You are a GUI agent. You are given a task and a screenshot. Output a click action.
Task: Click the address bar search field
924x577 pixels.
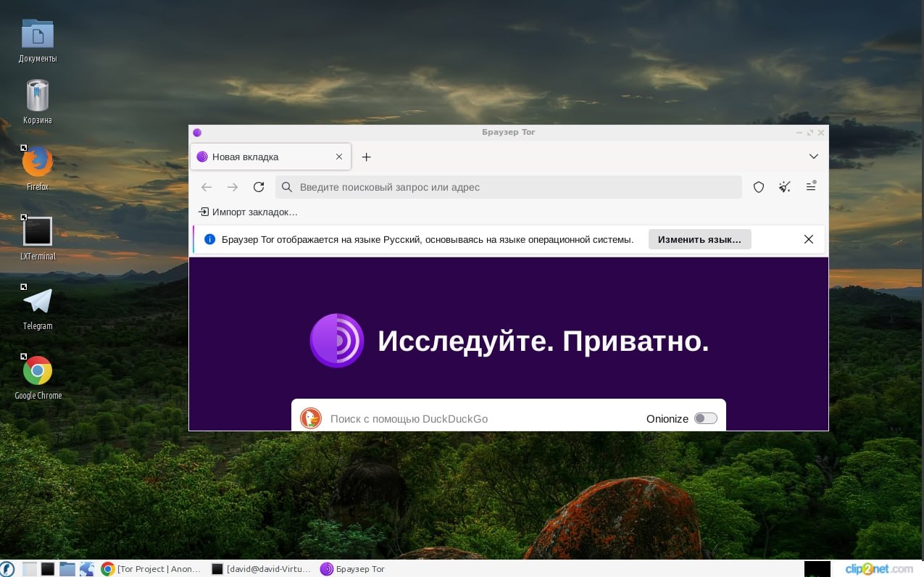coord(509,187)
